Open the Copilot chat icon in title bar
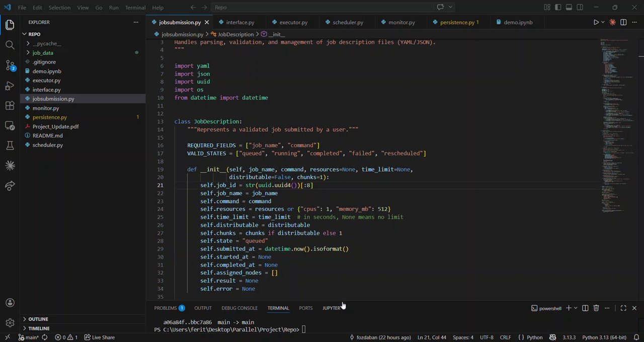The image size is (644, 342). click(440, 7)
